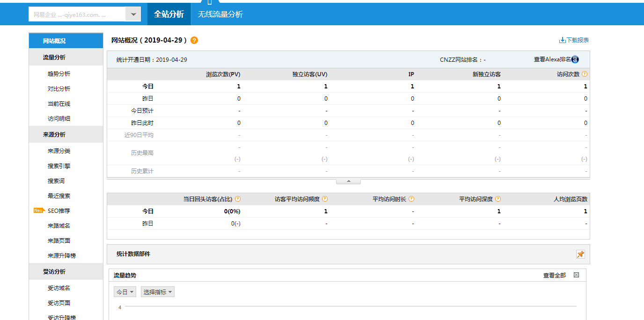Click the New badge beside SEO推荐
Screen dimensions: 644x320
[39, 211]
